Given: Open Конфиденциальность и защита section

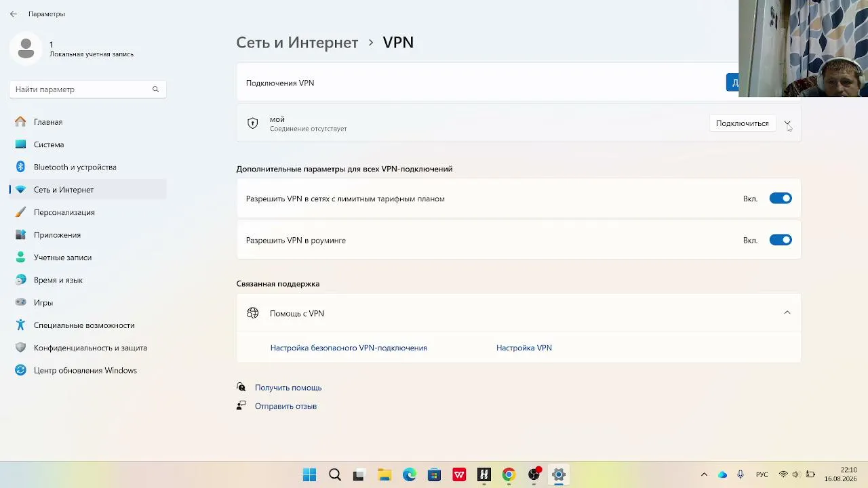Looking at the screenshot, I should (x=87, y=348).
